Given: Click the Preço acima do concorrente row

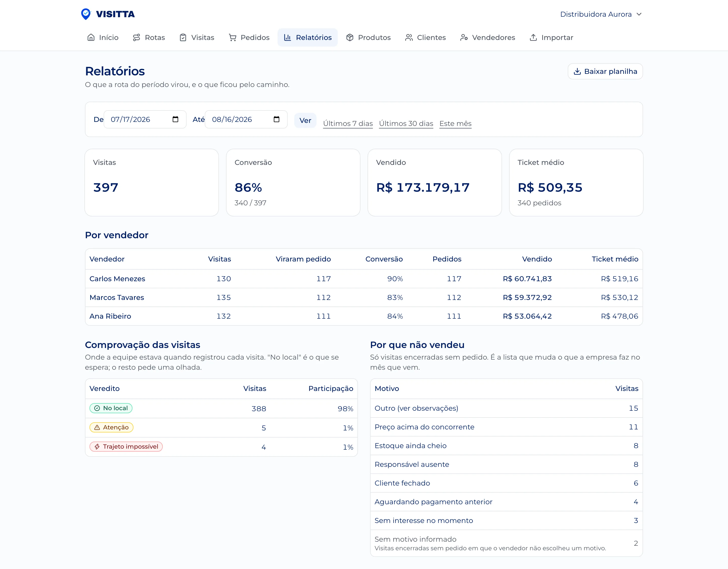Looking at the screenshot, I should (506, 427).
